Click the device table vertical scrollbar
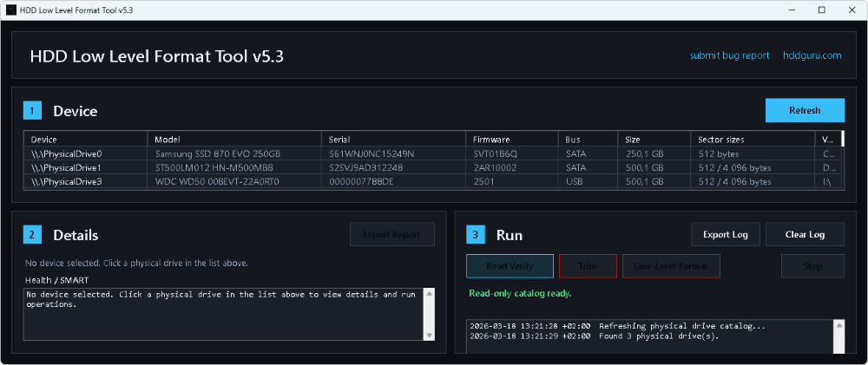The width and height of the screenshot is (868, 365). tap(843, 138)
